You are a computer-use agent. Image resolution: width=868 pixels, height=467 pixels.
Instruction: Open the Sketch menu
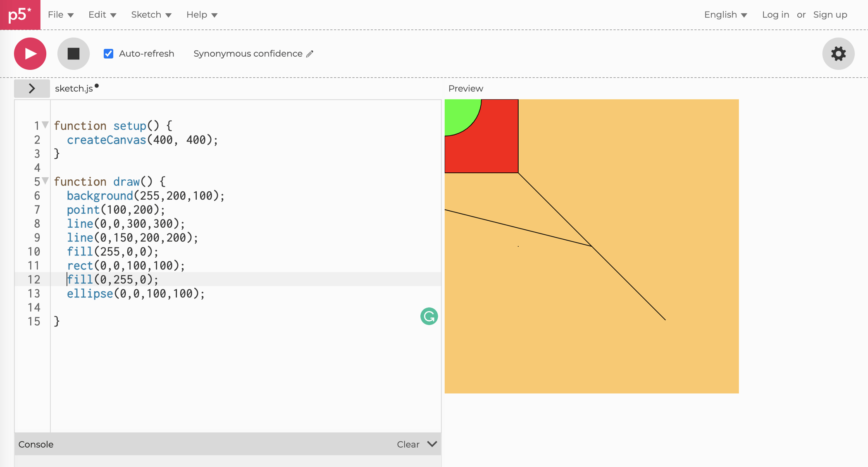[x=151, y=15]
